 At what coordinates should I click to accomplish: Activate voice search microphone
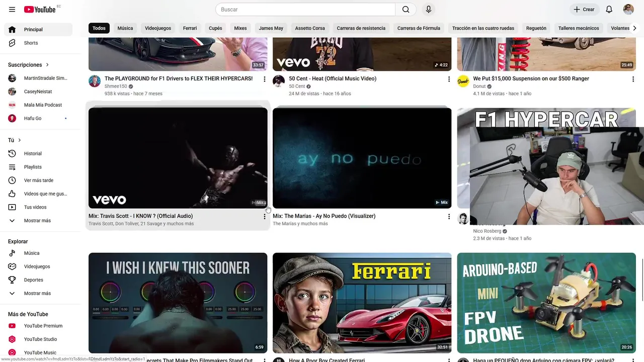pyautogui.click(x=429, y=10)
